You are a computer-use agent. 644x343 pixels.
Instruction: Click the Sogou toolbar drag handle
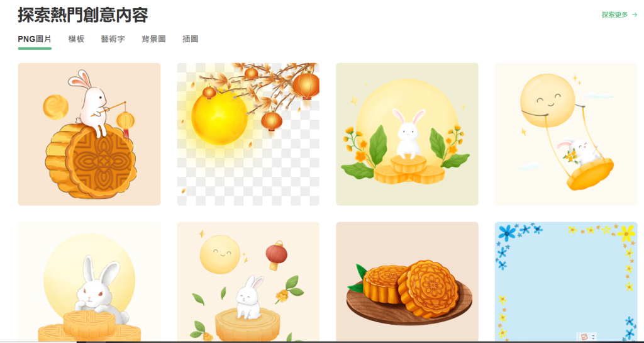(579, 337)
